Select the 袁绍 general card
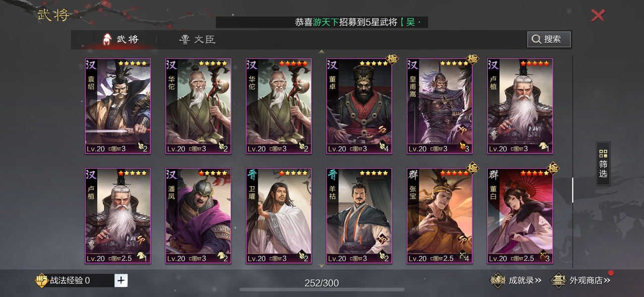This screenshot has width=644, height=297. 117,106
